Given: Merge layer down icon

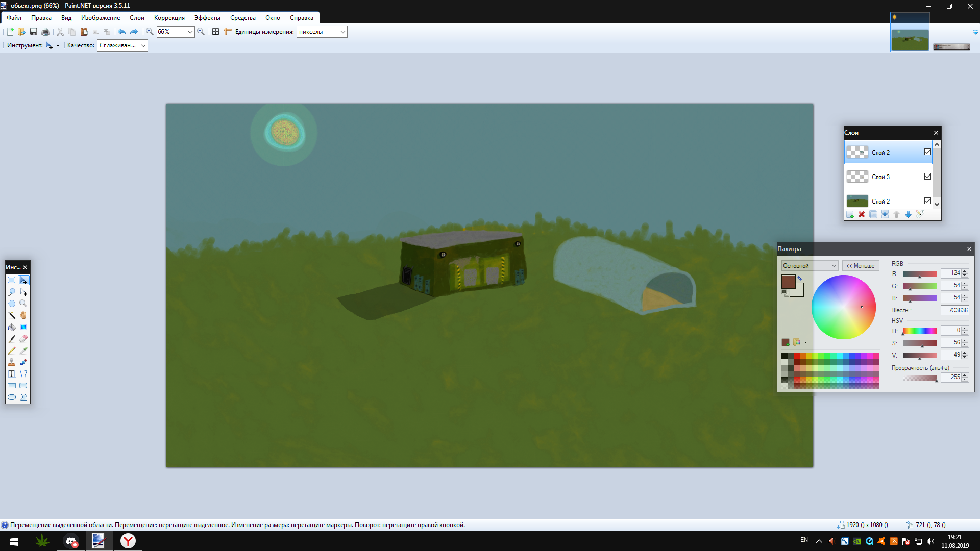Looking at the screenshot, I should coord(885,215).
